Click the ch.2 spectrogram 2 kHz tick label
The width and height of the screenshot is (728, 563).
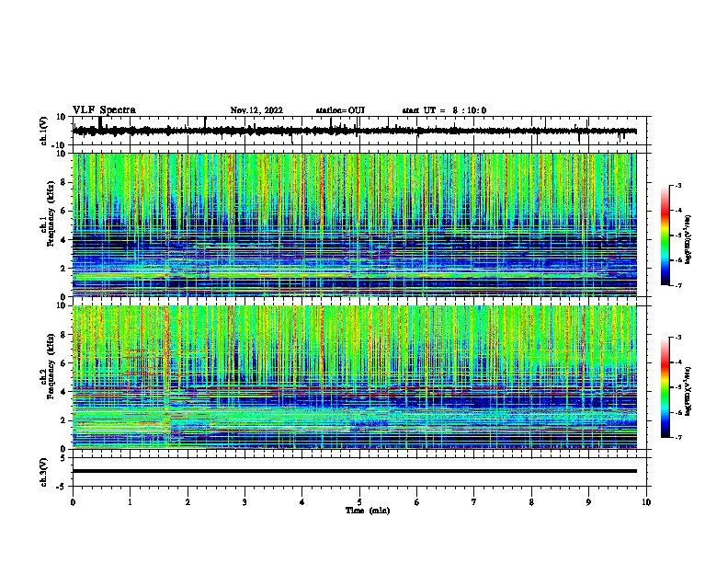[63, 420]
